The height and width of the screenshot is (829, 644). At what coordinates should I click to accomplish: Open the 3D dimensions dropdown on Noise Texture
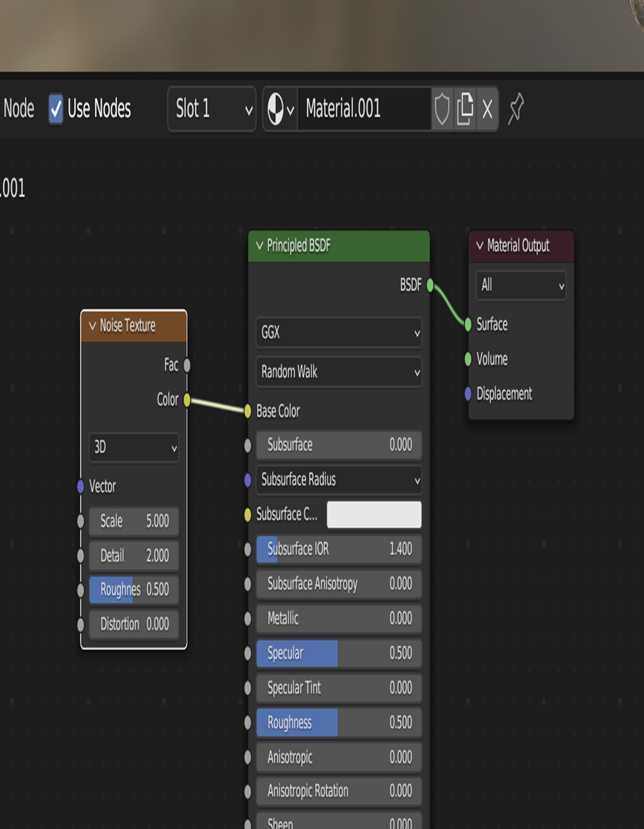(133, 447)
